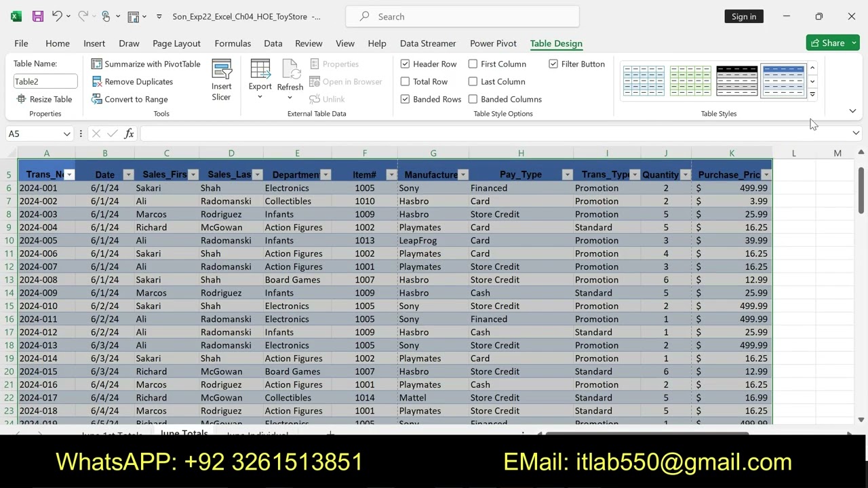Select column header K
The width and height of the screenshot is (868, 488).
click(x=732, y=153)
